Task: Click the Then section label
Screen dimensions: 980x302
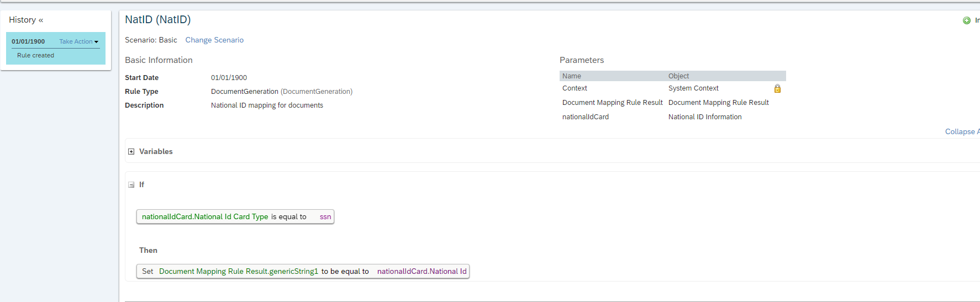Action: [x=148, y=250]
